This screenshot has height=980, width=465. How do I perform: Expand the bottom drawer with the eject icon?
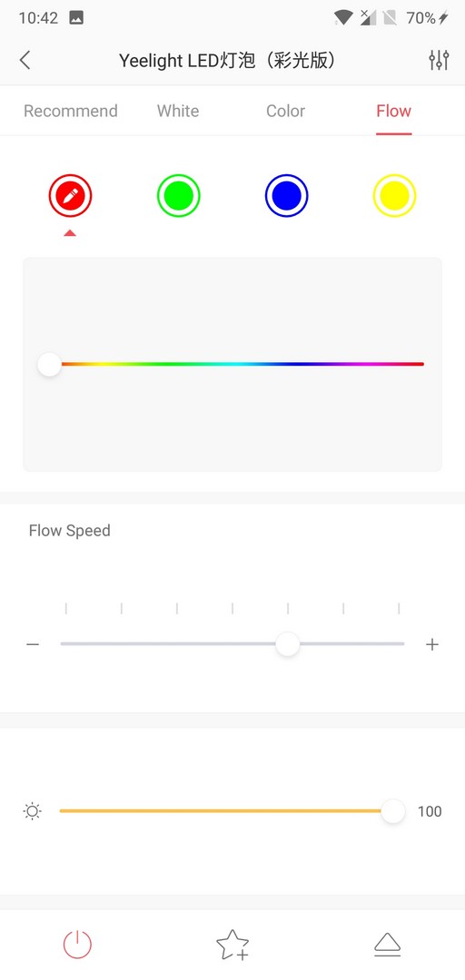388,945
